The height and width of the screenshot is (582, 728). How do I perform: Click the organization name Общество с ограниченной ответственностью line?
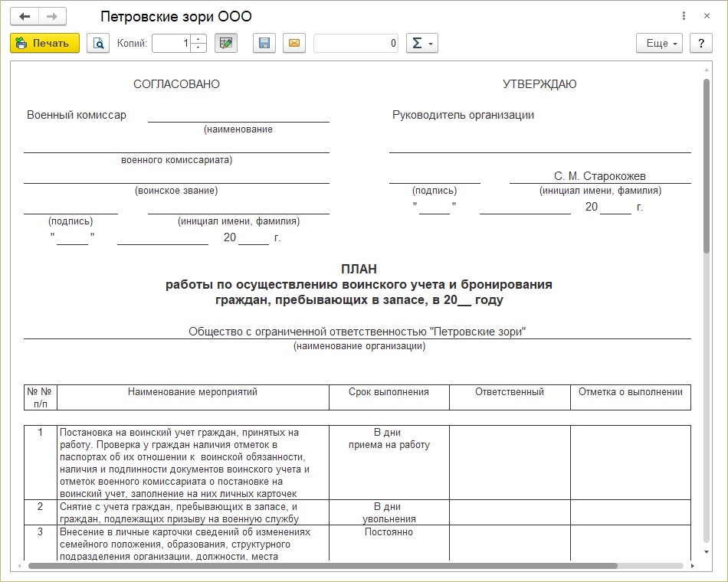[x=357, y=332]
